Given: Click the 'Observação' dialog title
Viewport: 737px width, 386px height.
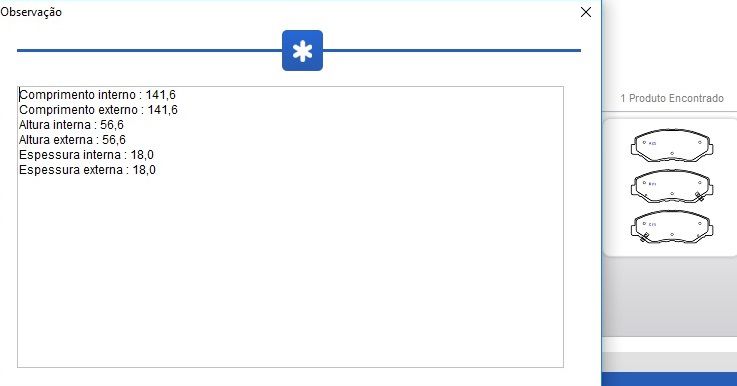Looking at the screenshot, I should pyautogui.click(x=31, y=12).
